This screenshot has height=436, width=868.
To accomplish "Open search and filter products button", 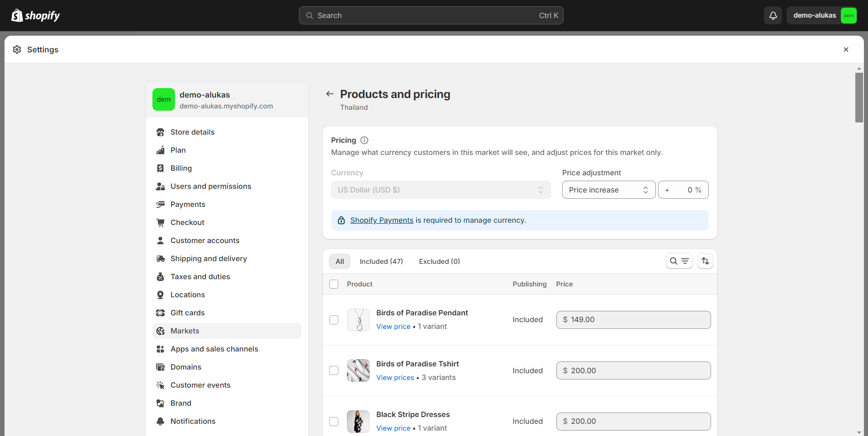I will pos(679,261).
